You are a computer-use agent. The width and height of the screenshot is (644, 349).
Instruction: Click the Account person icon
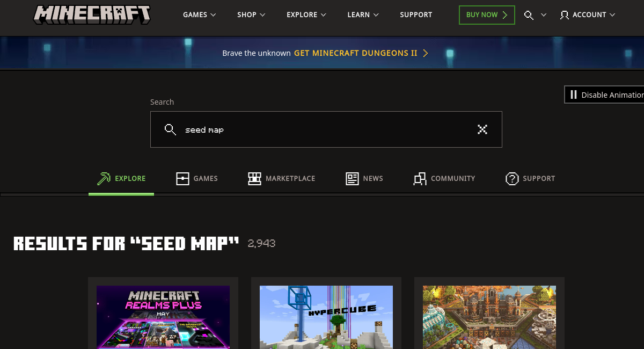pyautogui.click(x=564, y=15)
